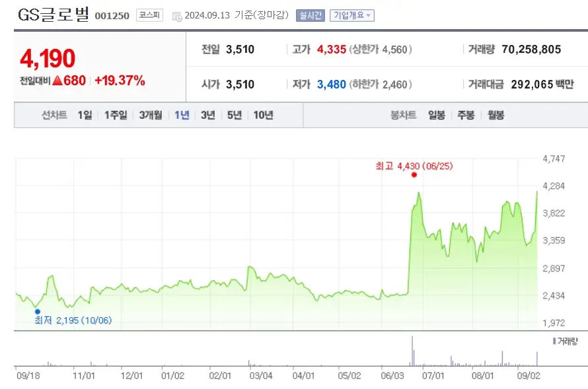Click the 선차트 label
Viewport: 588px width, 389px height.
[x=54, y=114]
